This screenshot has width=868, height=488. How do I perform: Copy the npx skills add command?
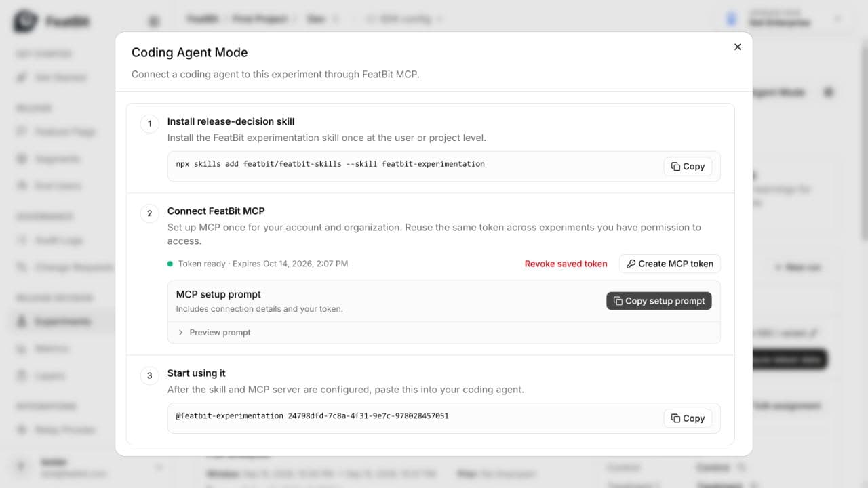(x=688, y=166)
